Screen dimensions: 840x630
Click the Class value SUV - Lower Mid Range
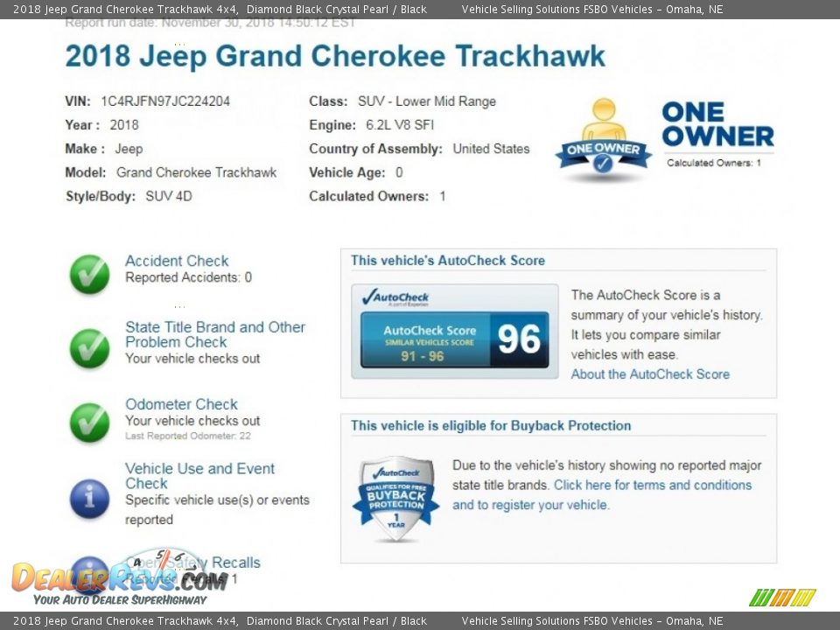click(427, 101)
